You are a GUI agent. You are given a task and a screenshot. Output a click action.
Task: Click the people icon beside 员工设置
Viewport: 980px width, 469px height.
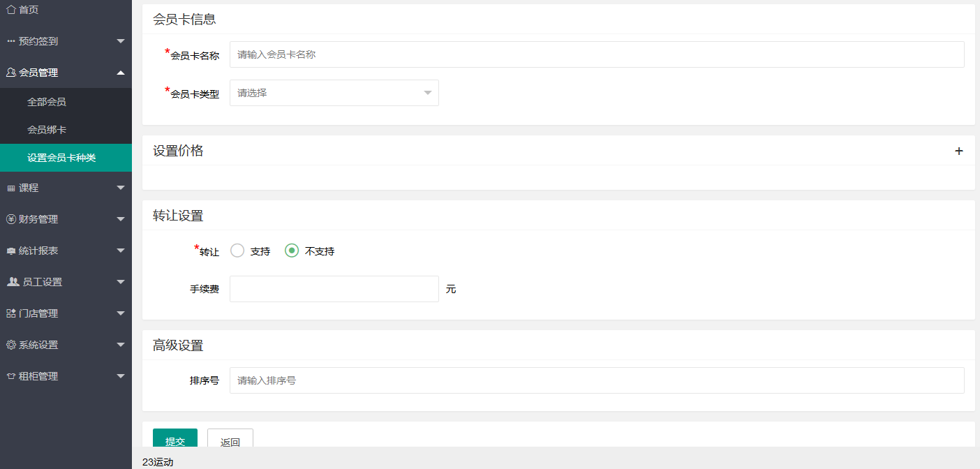[13, 282]
